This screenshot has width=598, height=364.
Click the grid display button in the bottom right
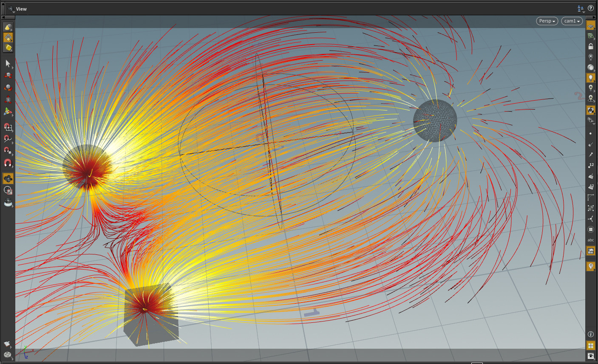coord(591,345)
